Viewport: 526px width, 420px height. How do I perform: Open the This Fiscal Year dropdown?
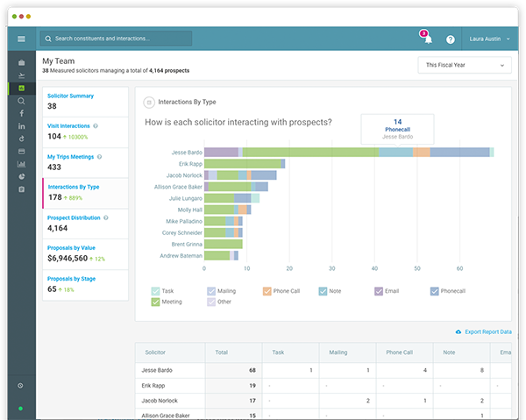[465, 65]
